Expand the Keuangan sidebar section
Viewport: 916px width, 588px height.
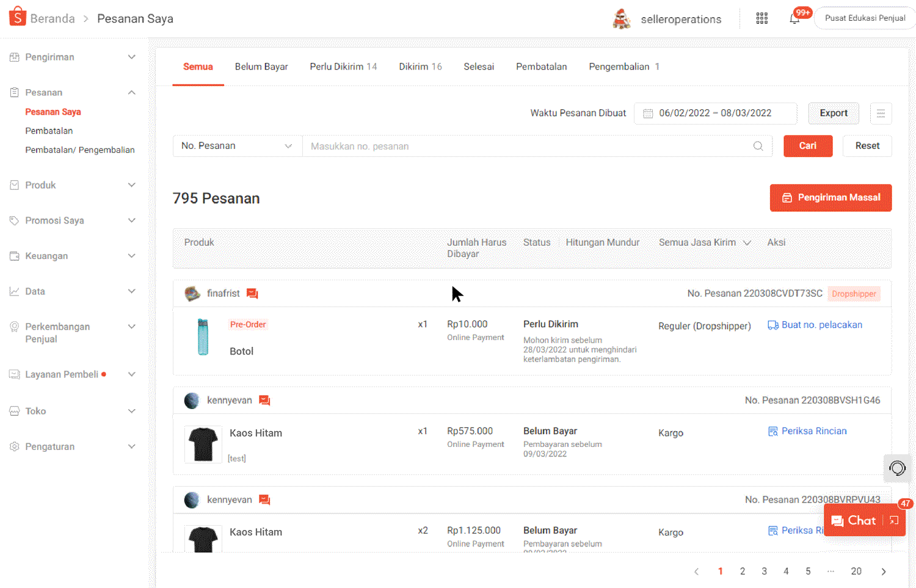pyautogui.click(x=131, y=256)
